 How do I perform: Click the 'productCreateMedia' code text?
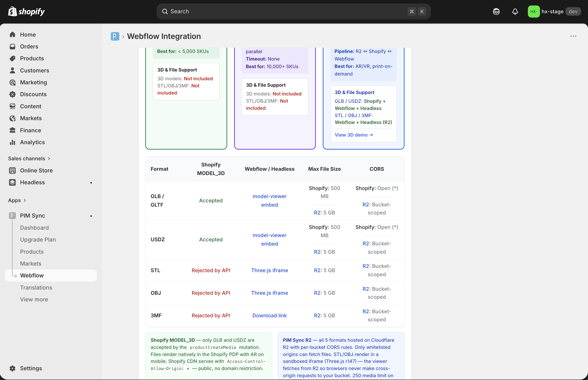213,347
